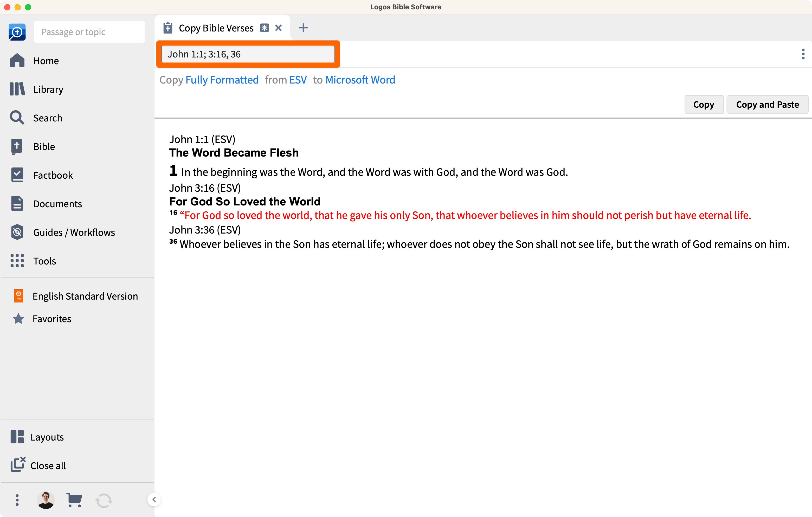
Task: Click the heading The Word Became Flesh
Action: (234, 152)
